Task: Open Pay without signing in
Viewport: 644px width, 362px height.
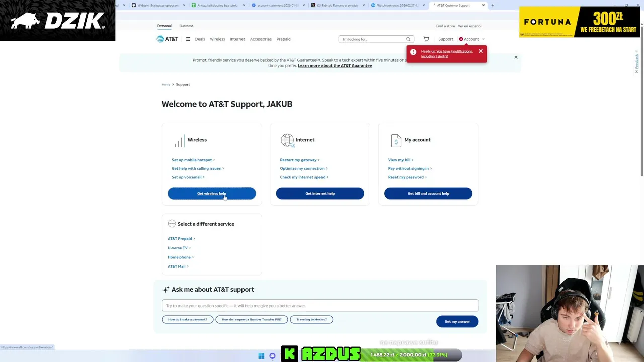Action: [x=410, y=168]
